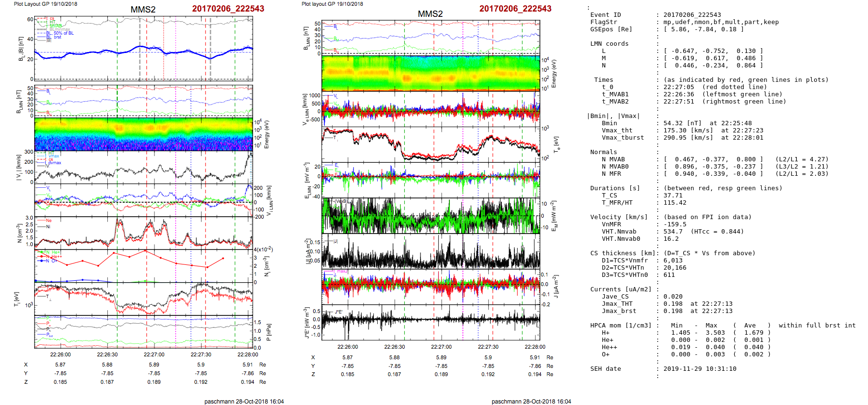Screen dimensions: 868x405
Task: Select the Jave_CS value "0.020"
Action: click(x=673, y=297)
